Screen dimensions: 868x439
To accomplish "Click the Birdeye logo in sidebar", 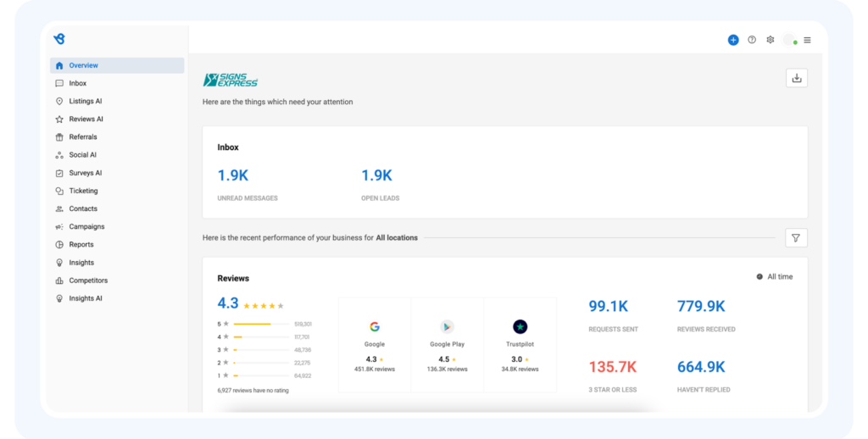I will 58,39.
